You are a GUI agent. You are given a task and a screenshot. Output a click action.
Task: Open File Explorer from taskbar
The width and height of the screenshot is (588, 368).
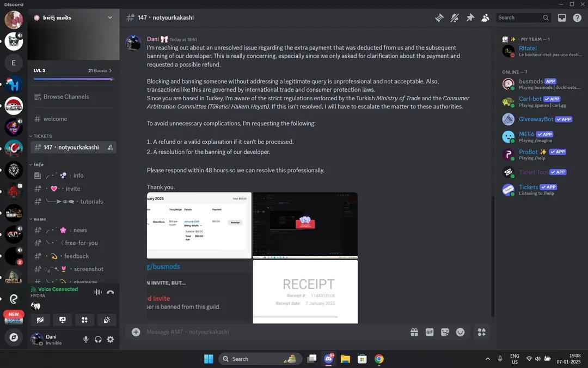click(x=345, y=359)
